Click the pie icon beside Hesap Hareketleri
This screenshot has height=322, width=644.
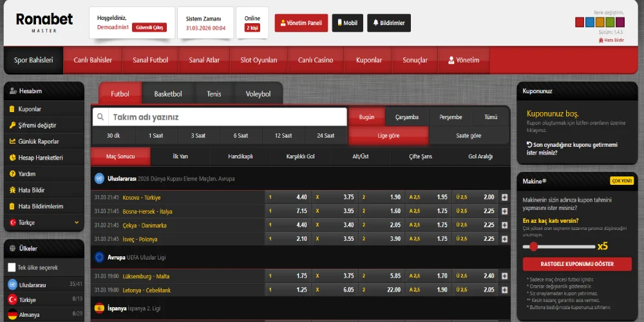[12, 158]
